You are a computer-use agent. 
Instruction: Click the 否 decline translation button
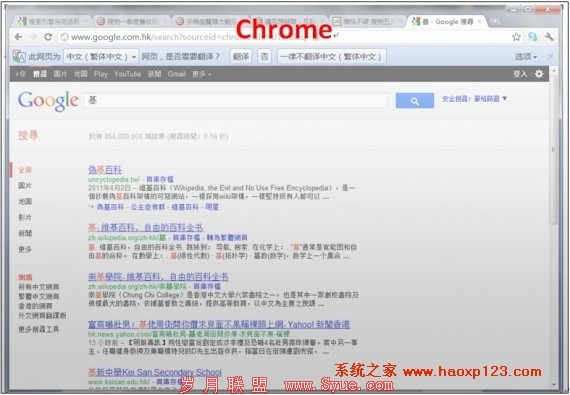[264, 57]
